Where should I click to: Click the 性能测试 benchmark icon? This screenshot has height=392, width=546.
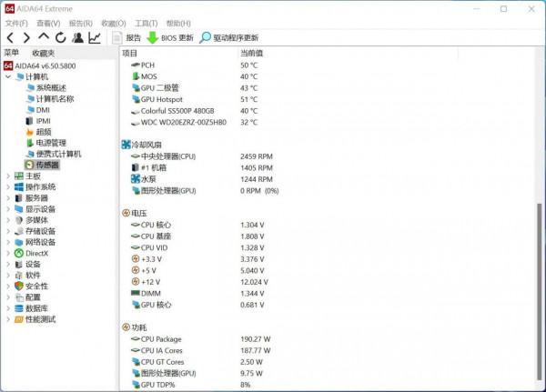coord(19,319)
